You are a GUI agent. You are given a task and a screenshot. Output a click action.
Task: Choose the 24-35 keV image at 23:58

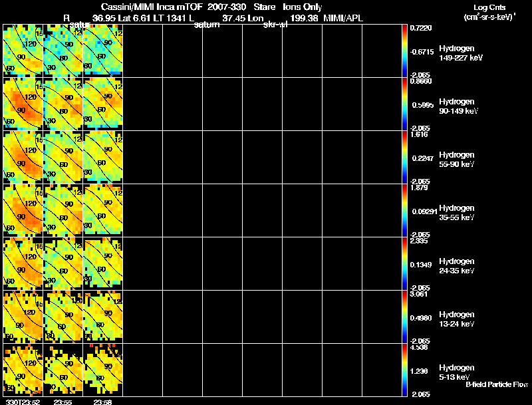pyautogui.click(x=103, y=263)
